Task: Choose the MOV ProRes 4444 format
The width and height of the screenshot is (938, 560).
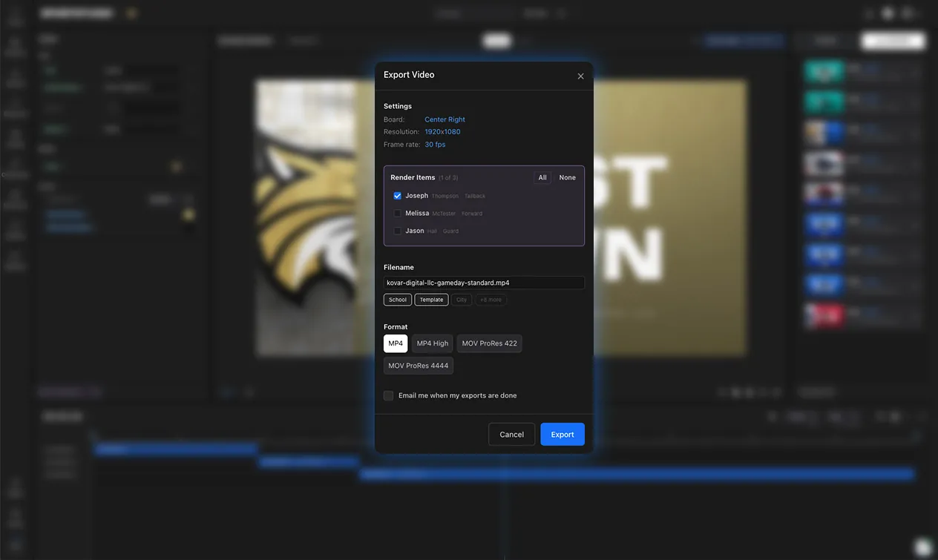Action: pyautogui.click(x=419, y=366)
